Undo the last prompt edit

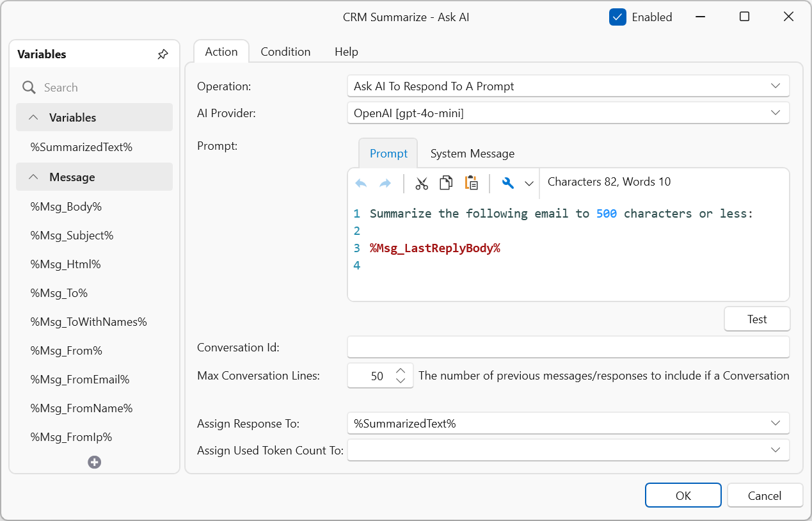361,184
